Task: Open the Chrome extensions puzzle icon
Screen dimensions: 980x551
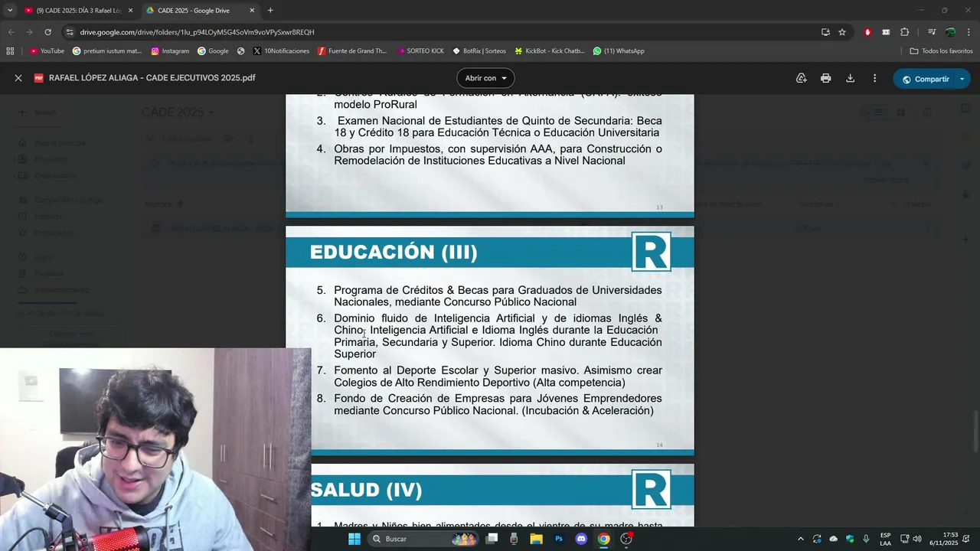Action: pos(905,32)
